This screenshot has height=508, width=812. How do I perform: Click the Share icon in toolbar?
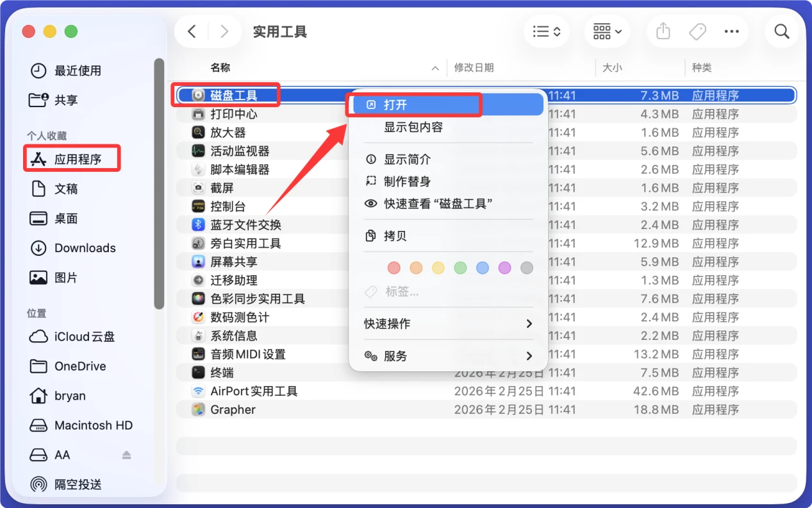coord(663,31)
